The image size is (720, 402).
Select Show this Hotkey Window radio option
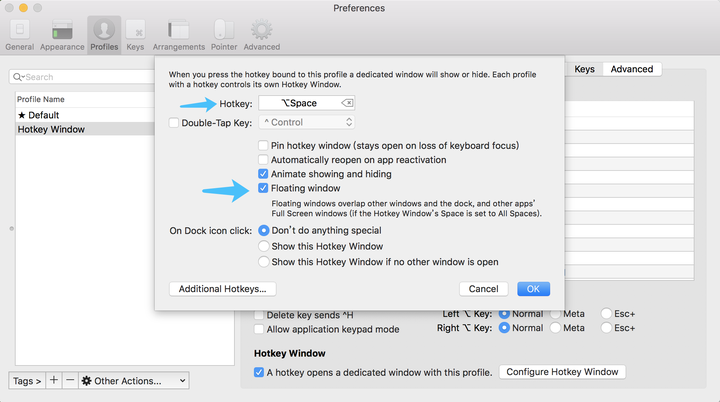[264, 246]
